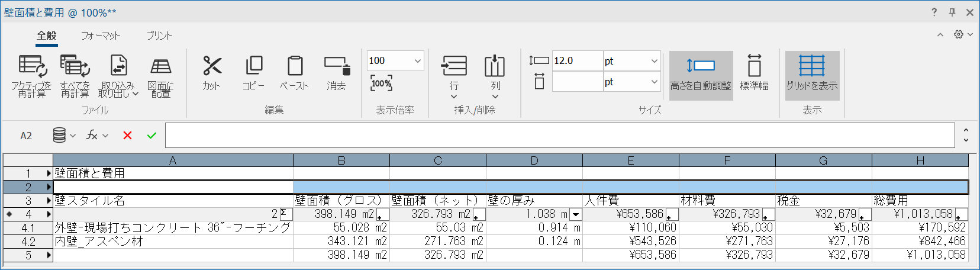The height and width of the screenshot is (270, 980).
Task: Toggle the pin panel icon
Action: pyautogui.click(x=952, y=12)
